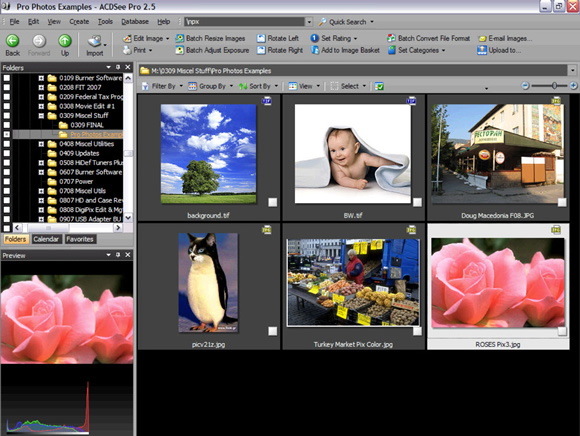Image resolution: width=580 pixels, height=436 pixels.
Task: Go Back to previous folder
Action: tap(13, 45)
